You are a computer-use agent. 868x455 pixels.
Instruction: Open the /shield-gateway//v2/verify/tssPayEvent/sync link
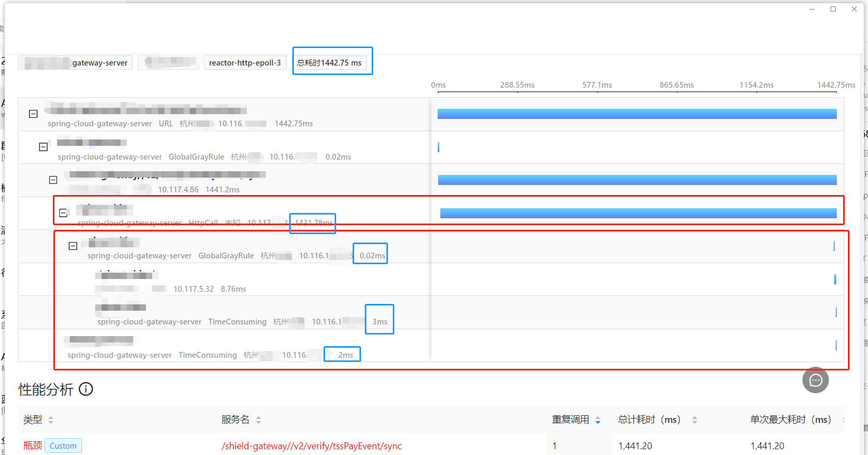click(311, 445)
